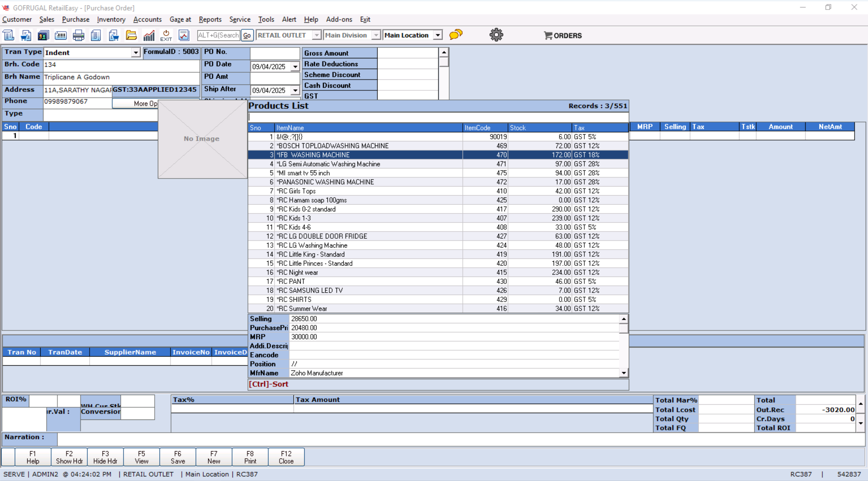Click the printer icon in toolbar
Image resolution: width=868 pixels, height=481 pixels.
[x=78, y=35]
